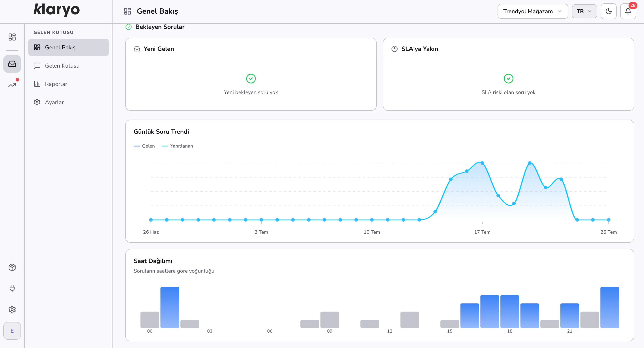This screenshot has width=644, height=348.
Task: Click the Bekleyen Sorular heading
Action: tap(160, 27)
